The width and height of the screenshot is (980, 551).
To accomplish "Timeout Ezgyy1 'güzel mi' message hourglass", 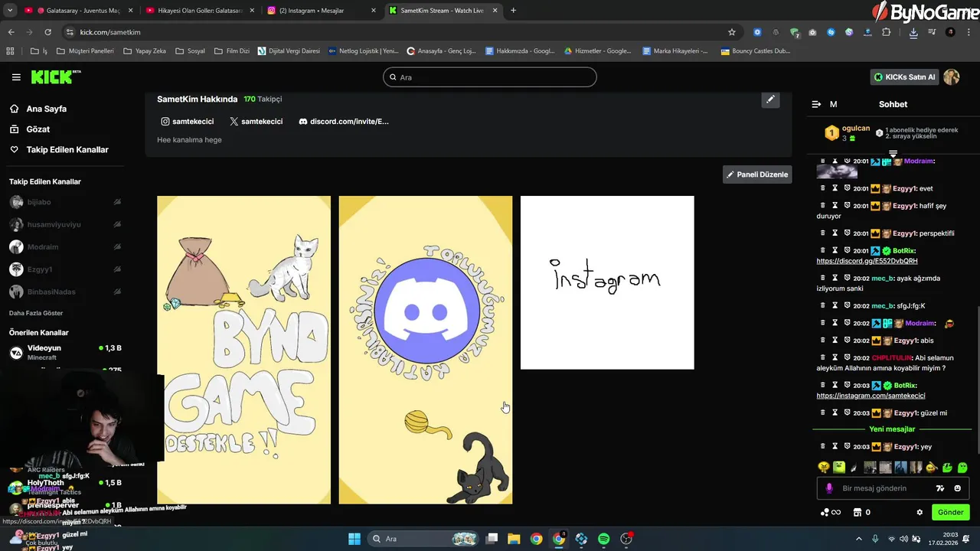I will 835,412.
